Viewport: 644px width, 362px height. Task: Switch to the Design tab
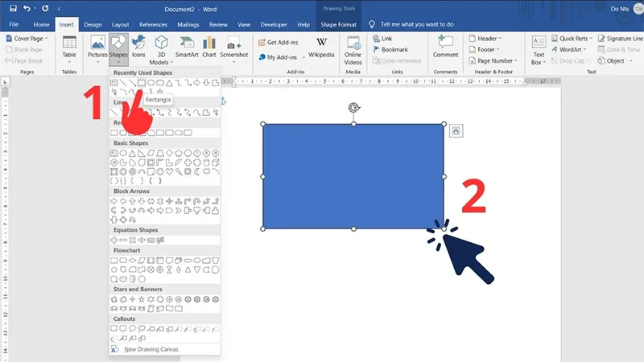pos(93,24)
